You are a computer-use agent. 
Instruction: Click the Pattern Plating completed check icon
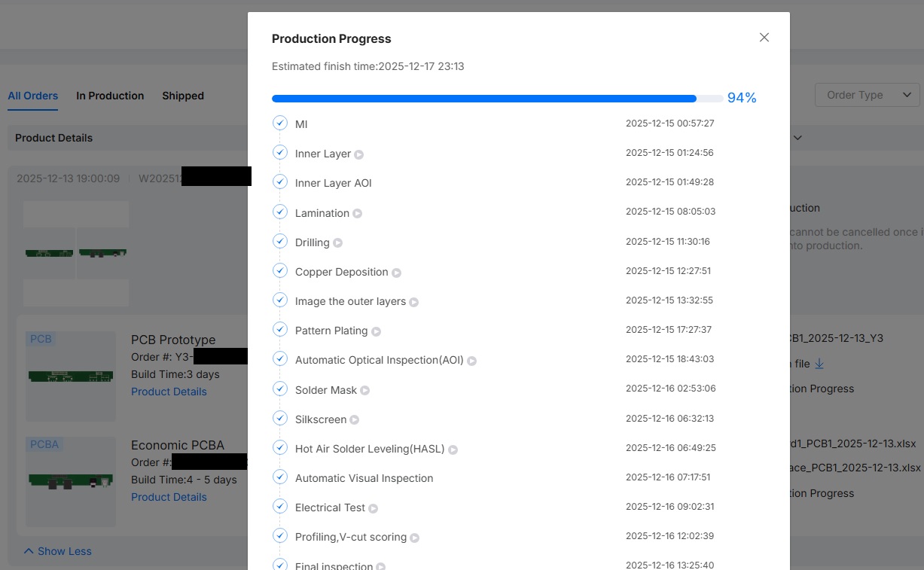pyautogui.click(x=280, y=329)
